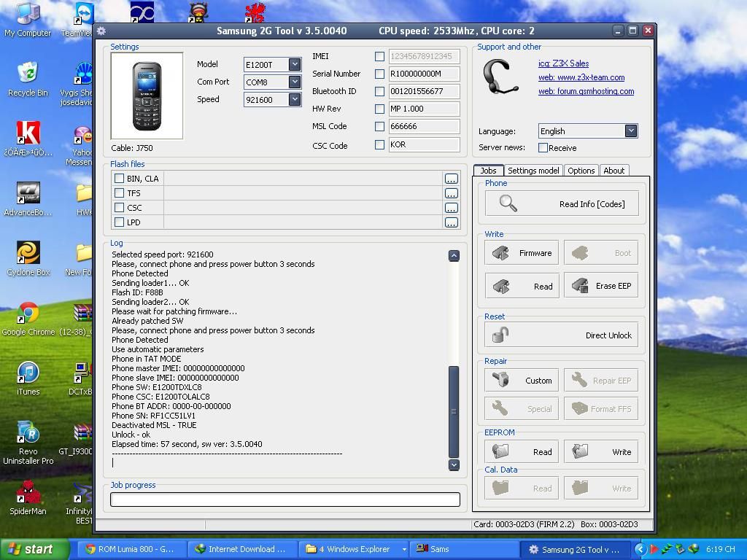The image size is (747, 560).
Task: Check the BIN, CLA flash file checkbox
Action: point(119,179)
